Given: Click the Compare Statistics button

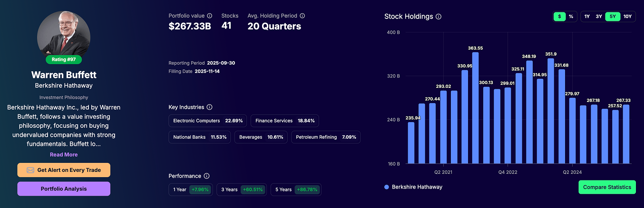Looking at the screenshot, I should (x=607, y=187).
